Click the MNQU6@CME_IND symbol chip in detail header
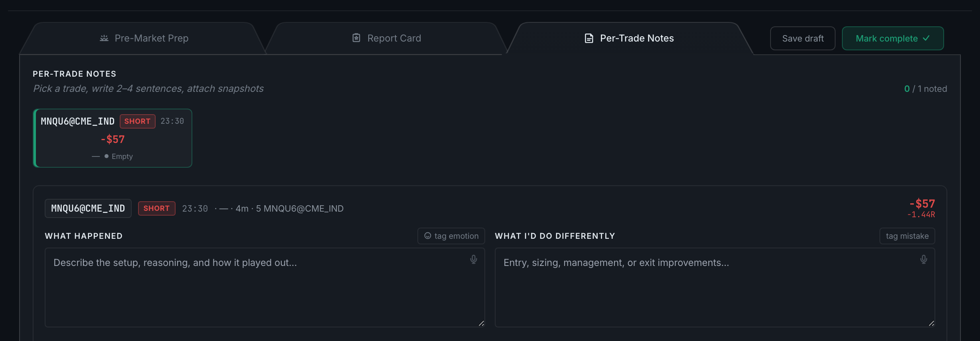980x341 pixels. 88,208
